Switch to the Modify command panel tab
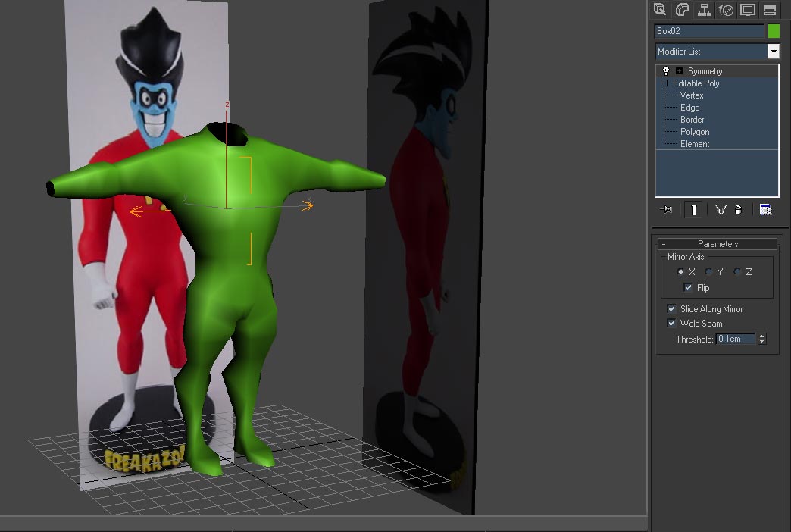This screenshot has height=532, width=791. tap(682, 10)
